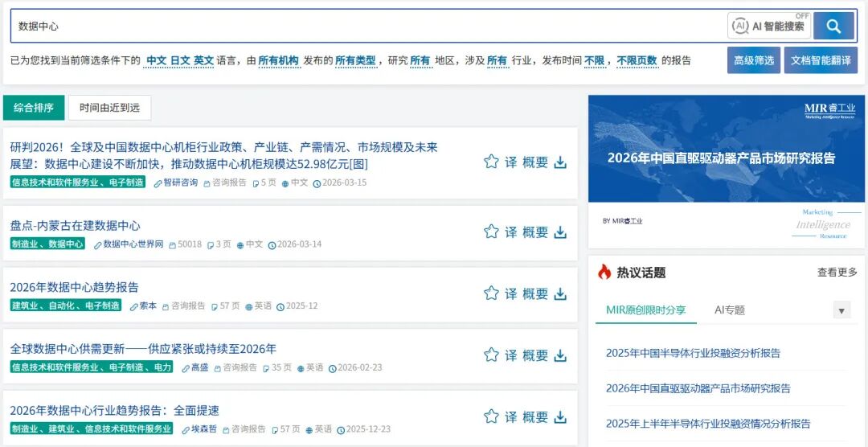This screenshot has width=868, height=447.
Task: Download the 研判2026 cabinet industry report
Action: pyautogui.click(x=560, y=162)
